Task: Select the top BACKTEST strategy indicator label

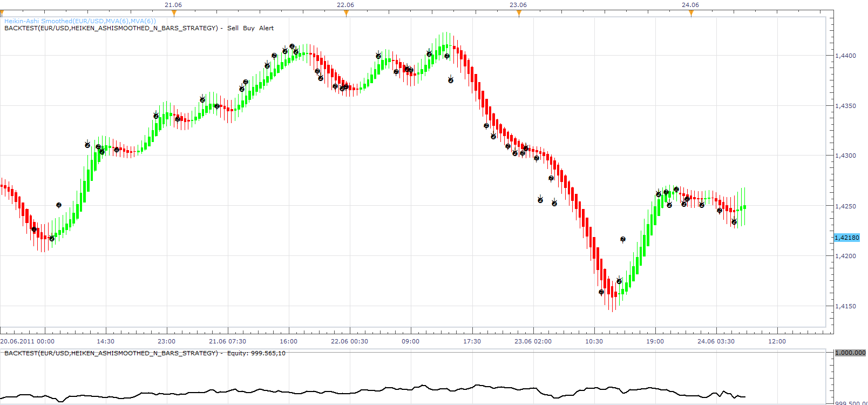Action: coord(111,28)
